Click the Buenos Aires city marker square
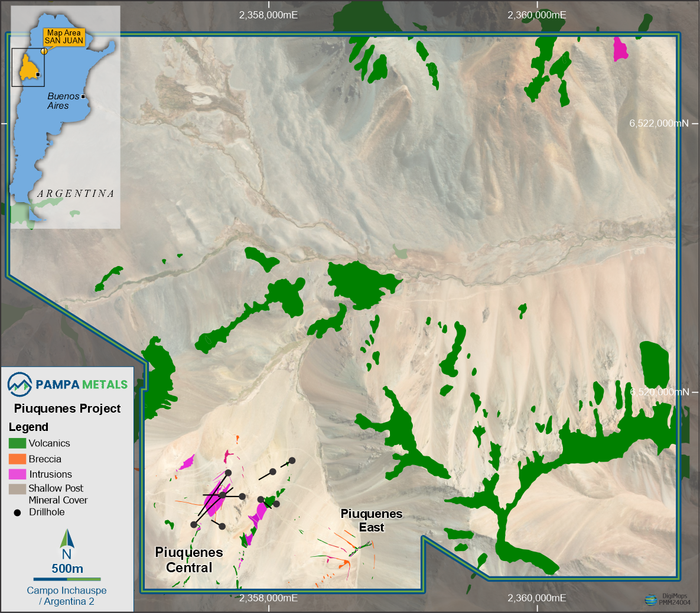The height and width of the screenshot is (613, 700). 83,96
